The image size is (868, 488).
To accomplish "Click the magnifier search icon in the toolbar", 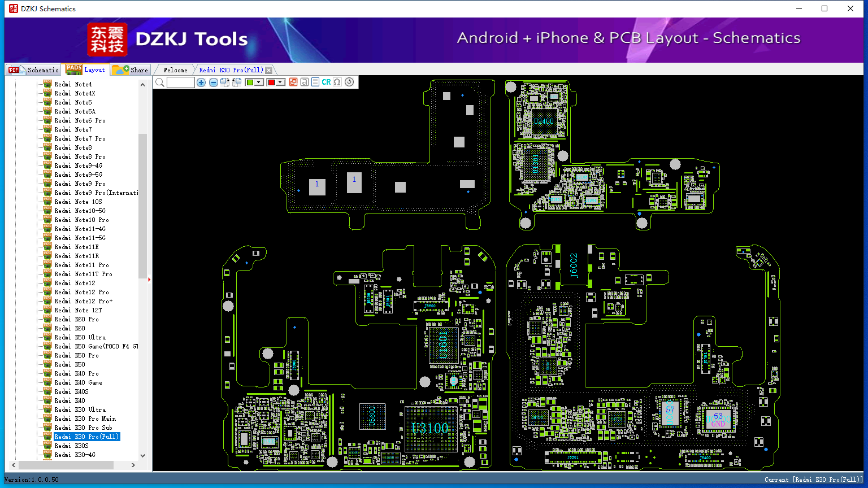I will pyautogui.click(x=160, y=82).
